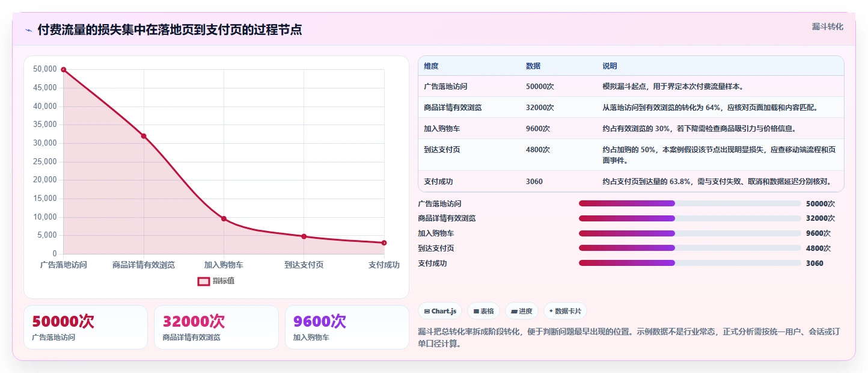Click the 加入购物车 progress bar
Viewport: 868px width, 373px height.
coord(690,233)
